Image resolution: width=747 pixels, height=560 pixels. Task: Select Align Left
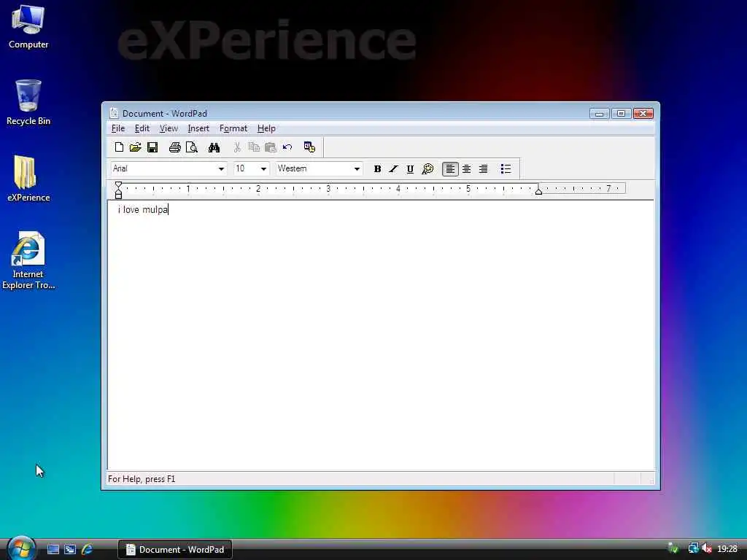pyautogui.click(x=450, y=168)
